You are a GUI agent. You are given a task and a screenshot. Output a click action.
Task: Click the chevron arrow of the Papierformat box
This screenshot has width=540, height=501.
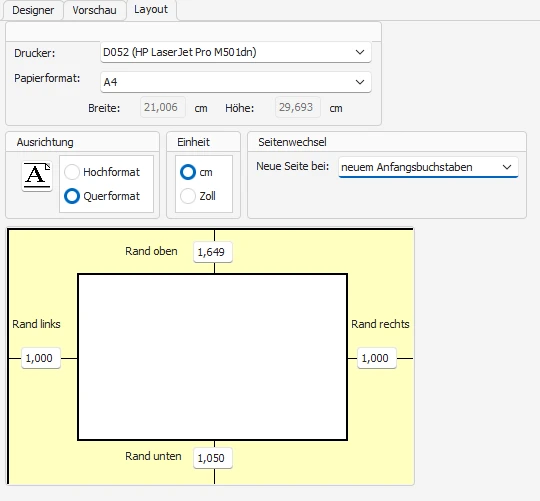pos(360,82)
